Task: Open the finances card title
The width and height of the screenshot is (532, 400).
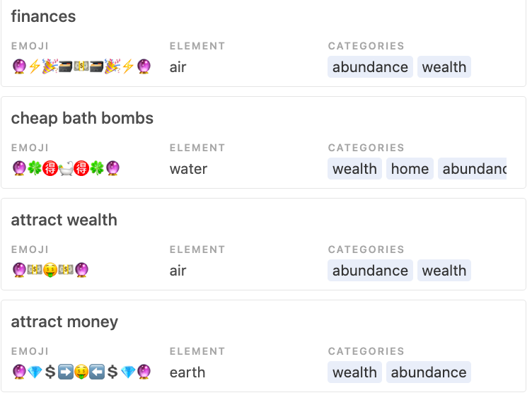Action: [x=43, y=16]
